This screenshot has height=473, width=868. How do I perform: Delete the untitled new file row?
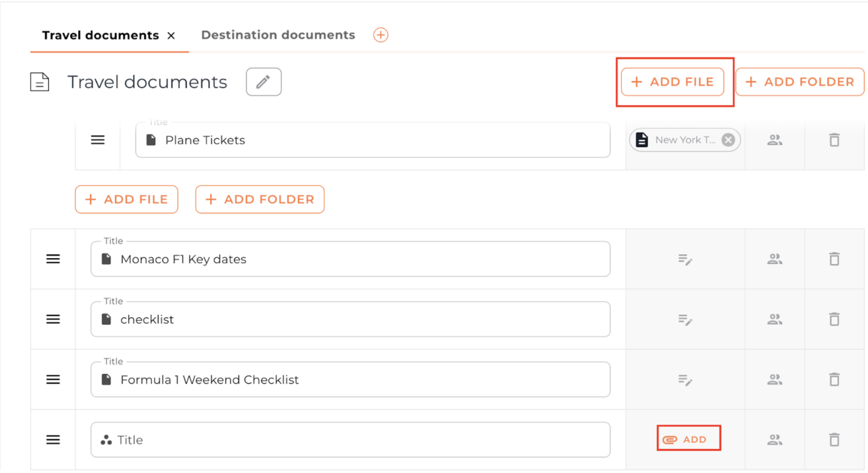[834, 440]
